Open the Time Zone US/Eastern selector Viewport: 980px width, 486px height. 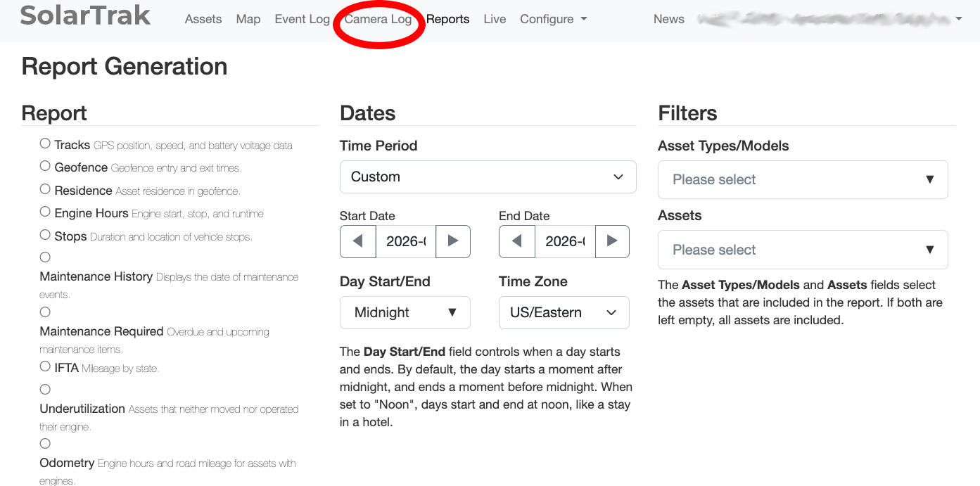pyautogui.click(x=564, y=312)
